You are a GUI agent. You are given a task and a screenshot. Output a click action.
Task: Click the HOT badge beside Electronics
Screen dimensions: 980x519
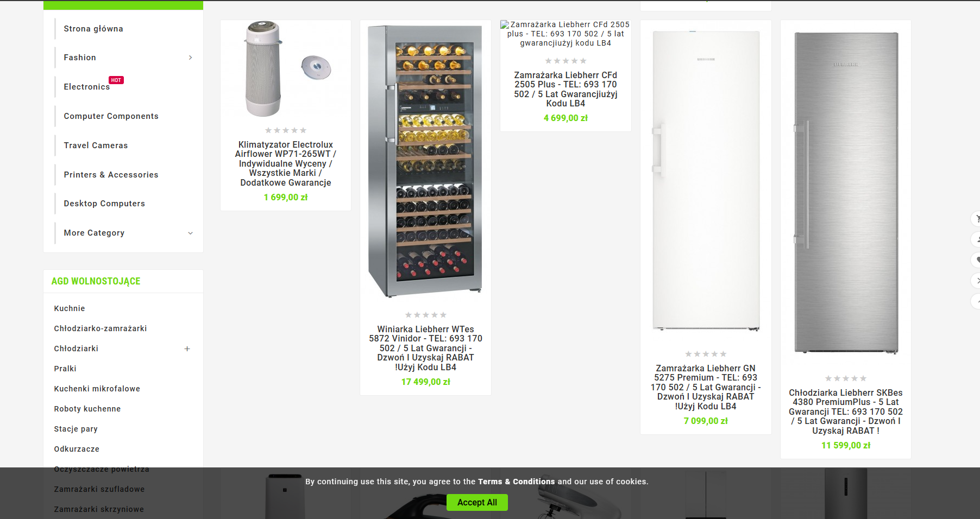(x=116, y=80)
